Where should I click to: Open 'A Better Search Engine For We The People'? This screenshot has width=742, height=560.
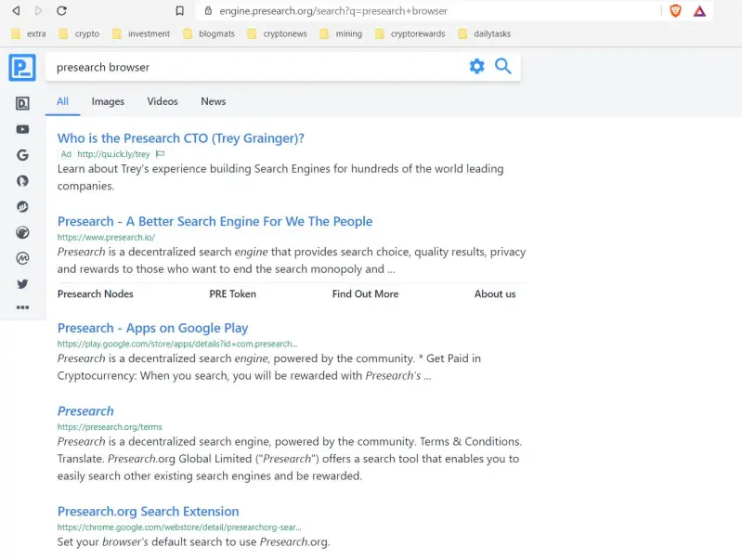(215, 222)
